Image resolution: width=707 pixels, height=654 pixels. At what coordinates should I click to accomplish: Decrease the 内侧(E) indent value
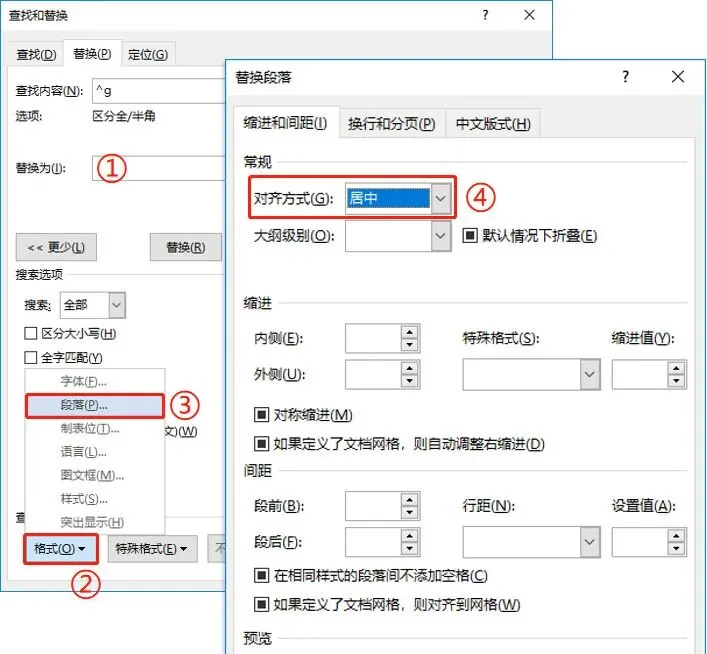[x=409, y=345]
